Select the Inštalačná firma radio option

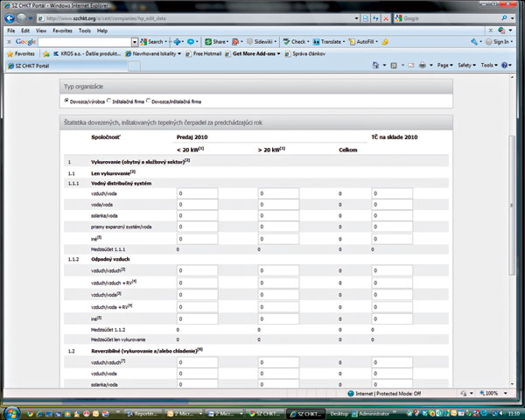point(108,101)
